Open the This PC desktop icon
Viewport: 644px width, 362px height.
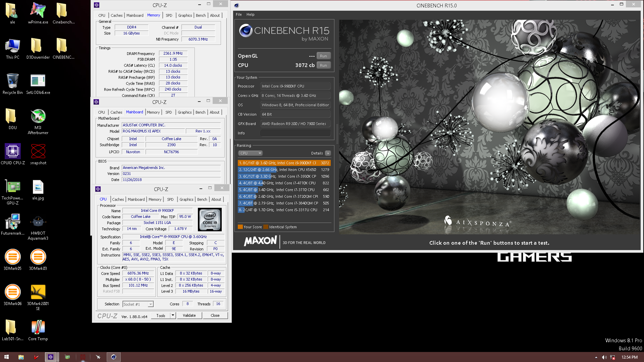pos(12,49)
